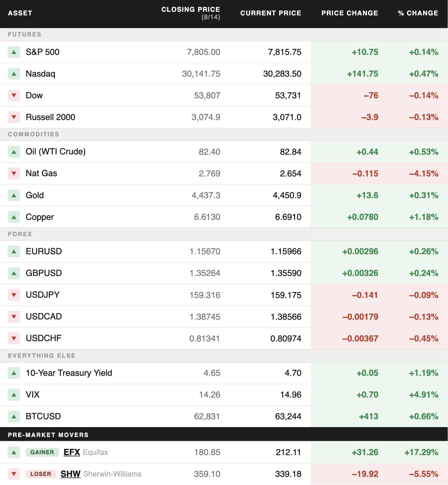Click the PRICE CHANGE column header
Viewport: 448px width, 485px height.
tap(350, 13)
